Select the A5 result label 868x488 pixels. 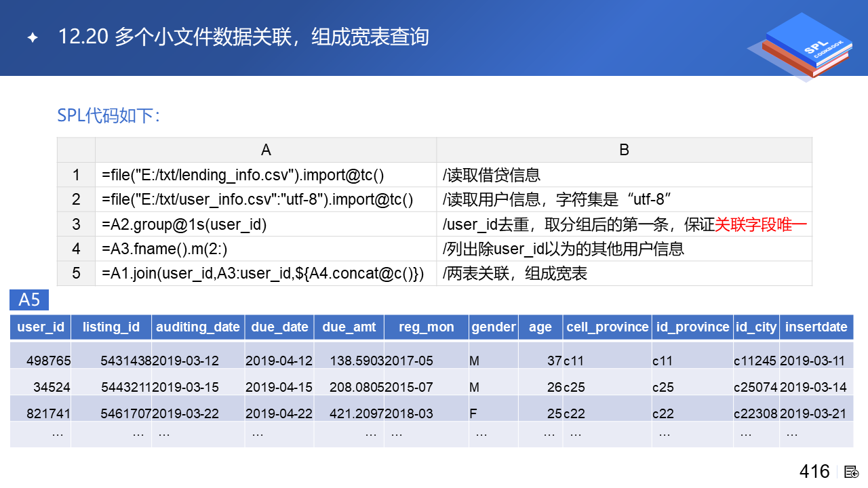click(x=29, y=300)
